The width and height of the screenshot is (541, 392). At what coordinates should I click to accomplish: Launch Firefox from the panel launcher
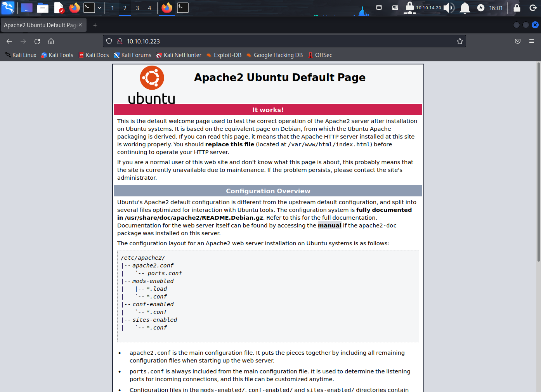[x=75, y=7]
